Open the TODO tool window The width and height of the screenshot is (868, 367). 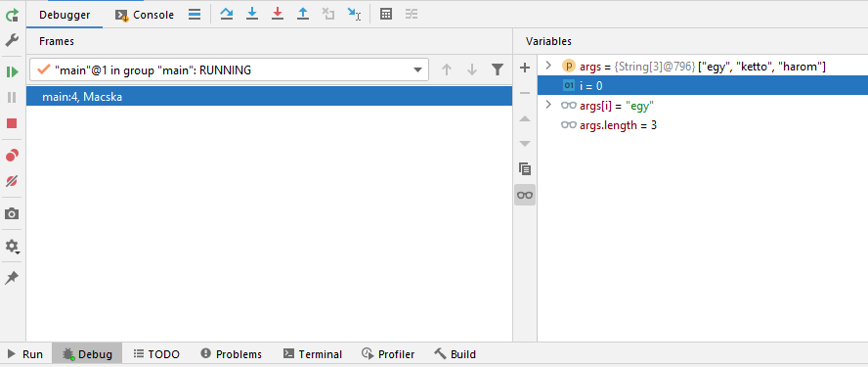click(156, 354)
